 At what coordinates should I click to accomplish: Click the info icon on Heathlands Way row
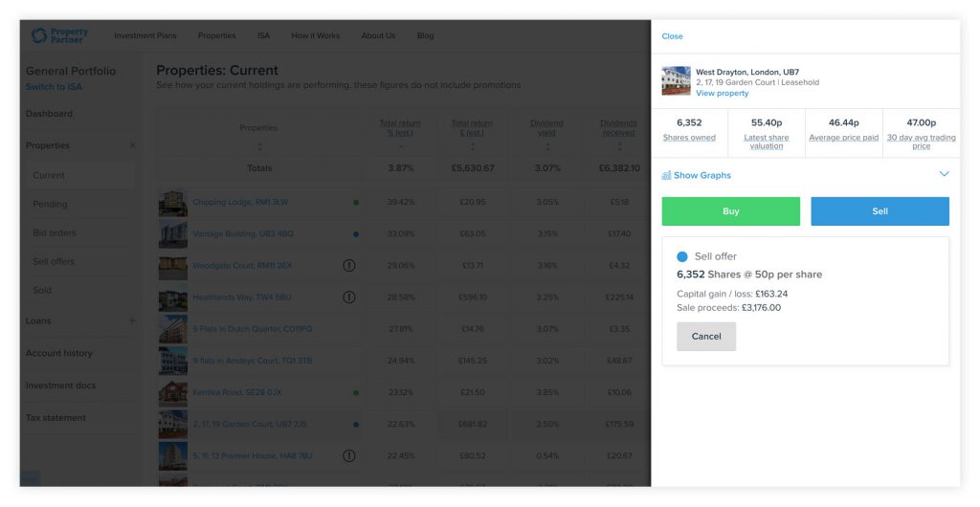tap(349, 298)
